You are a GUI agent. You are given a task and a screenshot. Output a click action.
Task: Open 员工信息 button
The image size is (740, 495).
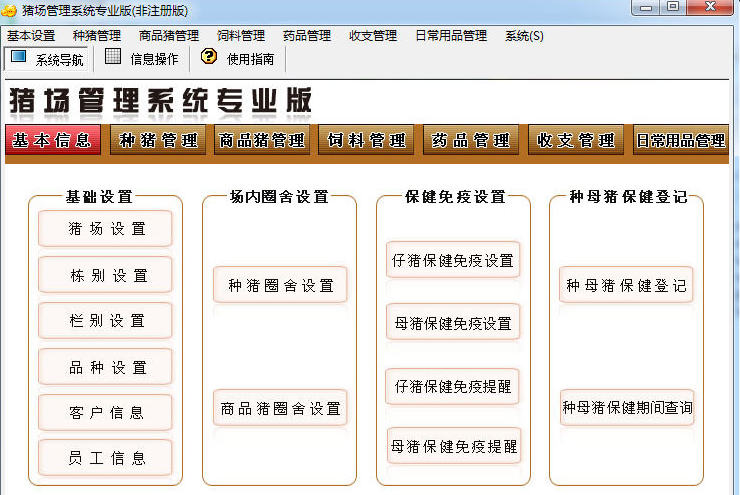pos(106,458)
